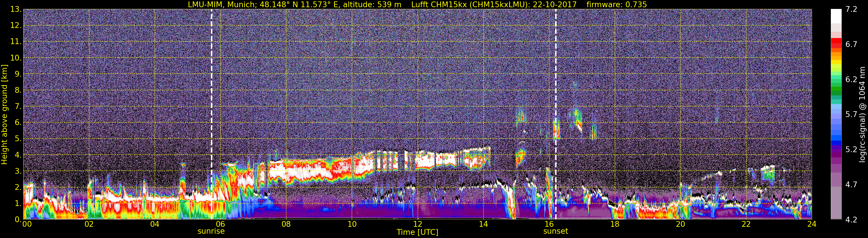Click colorbar value '5.2'
Screen dimensions: 868x238
pyautogui.click(x=851, y=150)
